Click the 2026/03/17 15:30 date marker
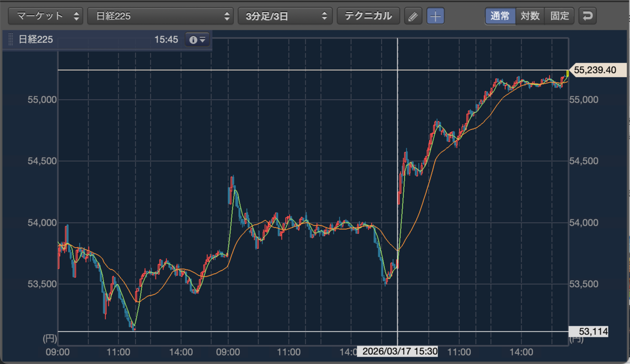This screenshot has width=630, height=364. (397, 351)
